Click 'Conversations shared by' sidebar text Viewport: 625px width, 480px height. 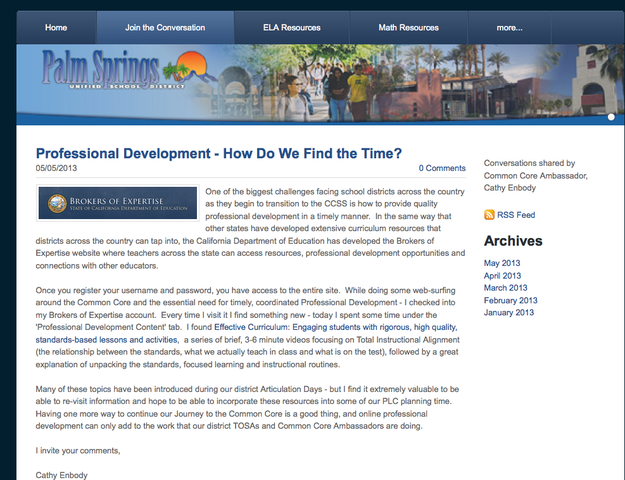click(529, 163)
